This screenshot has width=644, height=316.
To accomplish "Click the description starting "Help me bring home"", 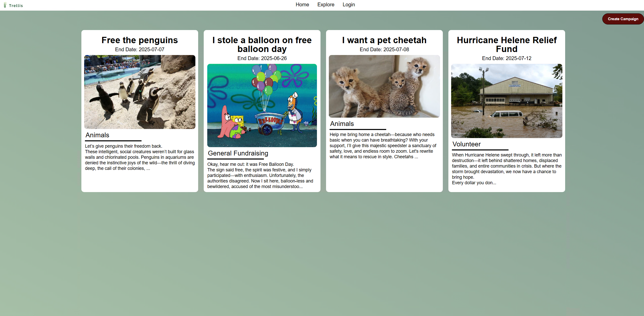I will [383, 146].
